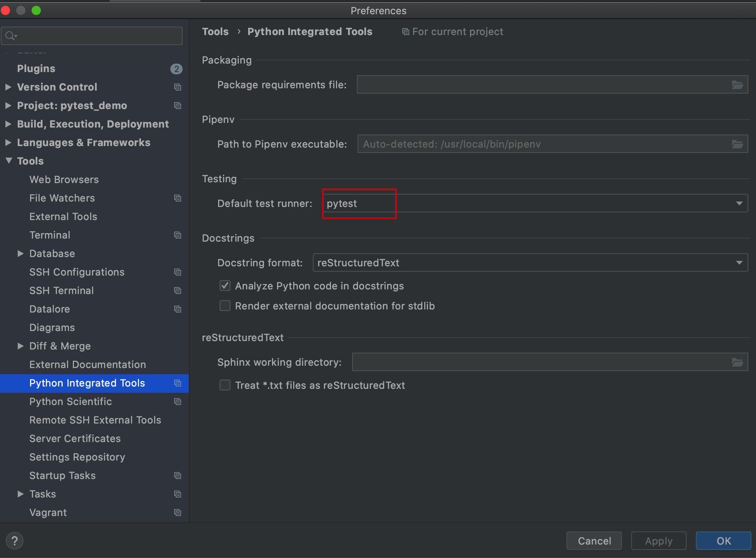Click the Plugins update count badge

click(x=176, y=69)
